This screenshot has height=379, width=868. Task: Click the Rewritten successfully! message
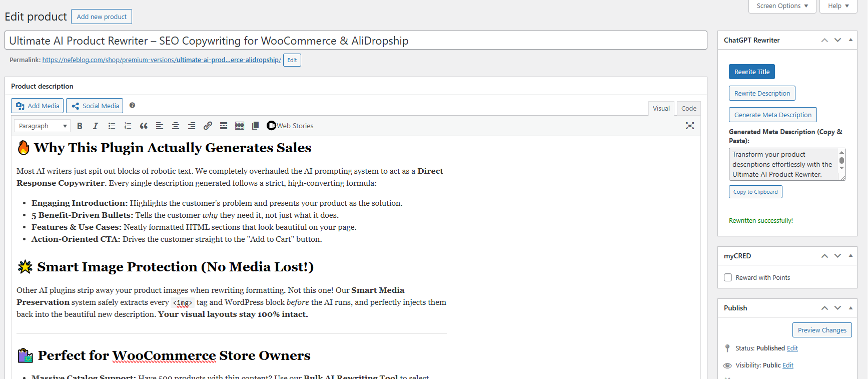(761, 220)
